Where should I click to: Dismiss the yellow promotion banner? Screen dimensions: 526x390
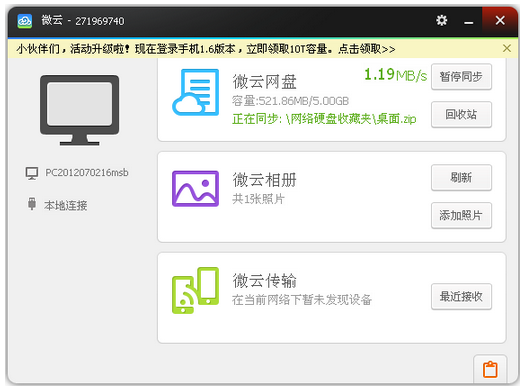(507, 48)
